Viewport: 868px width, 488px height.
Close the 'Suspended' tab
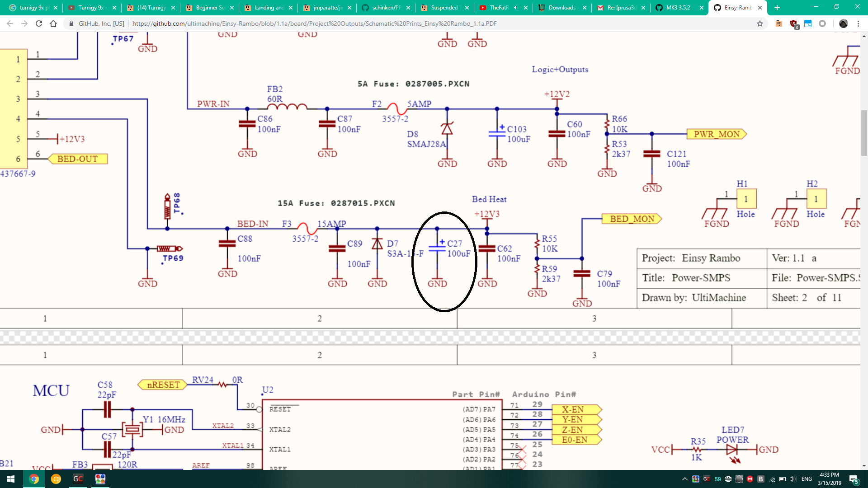467,8
